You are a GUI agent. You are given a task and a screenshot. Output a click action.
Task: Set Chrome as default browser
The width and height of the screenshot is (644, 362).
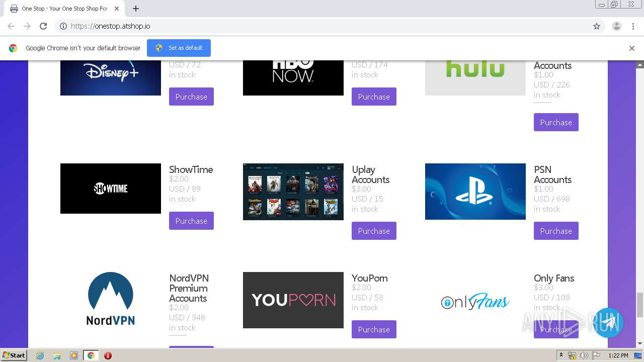coord(179,48)
